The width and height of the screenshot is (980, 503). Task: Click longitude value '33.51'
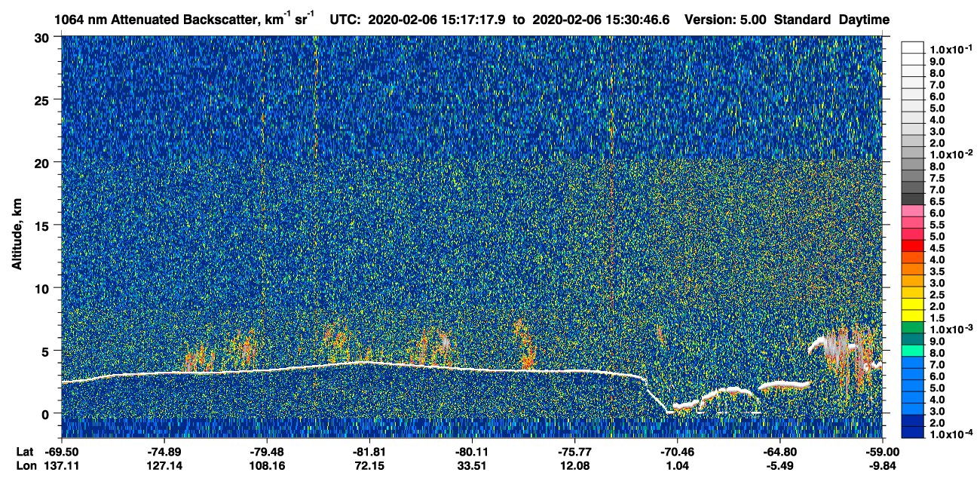point(472,465)
